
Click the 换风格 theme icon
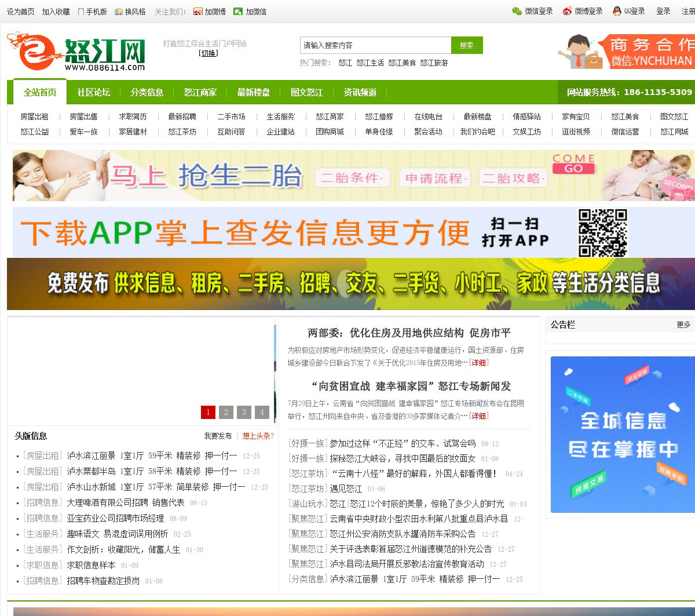tap(119, 12)
